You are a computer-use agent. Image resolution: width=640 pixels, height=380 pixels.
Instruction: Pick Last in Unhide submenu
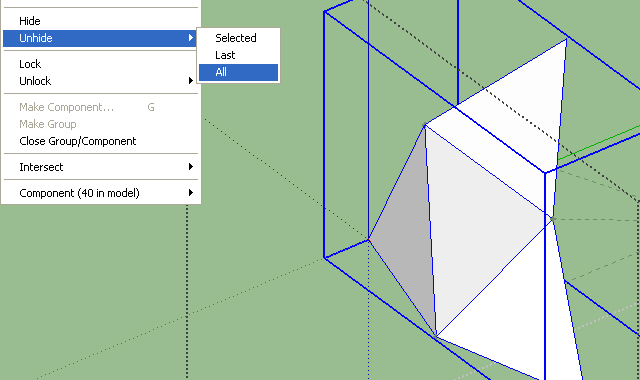[x=238, y=55]
